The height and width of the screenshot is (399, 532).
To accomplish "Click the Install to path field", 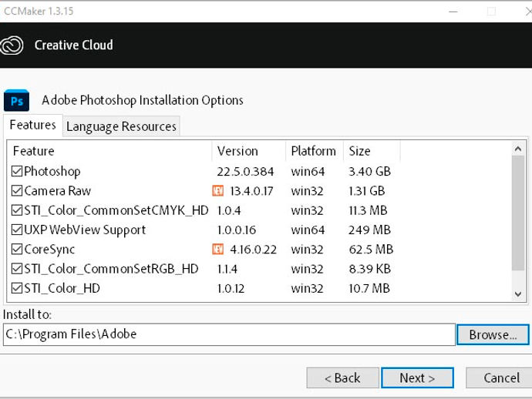I will (x=229, y=334).
